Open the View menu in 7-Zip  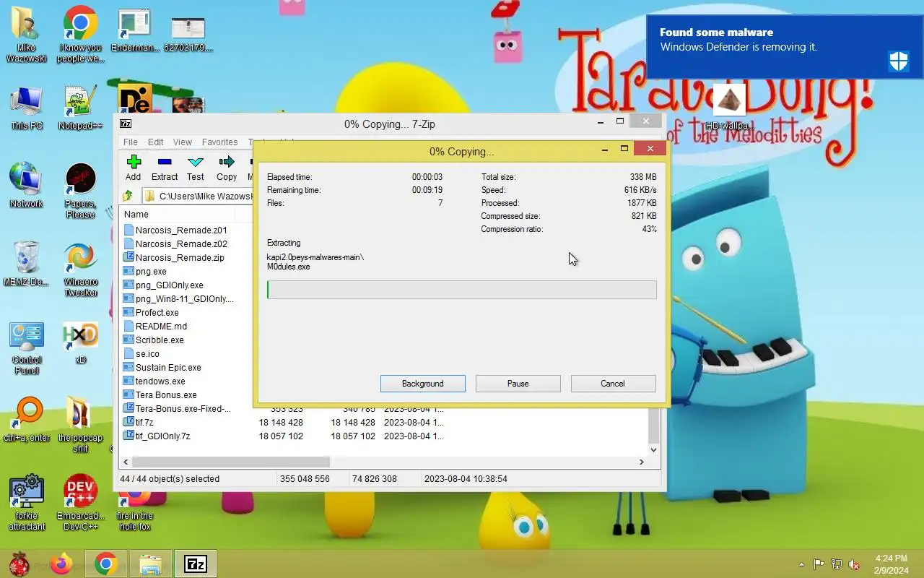183,142
